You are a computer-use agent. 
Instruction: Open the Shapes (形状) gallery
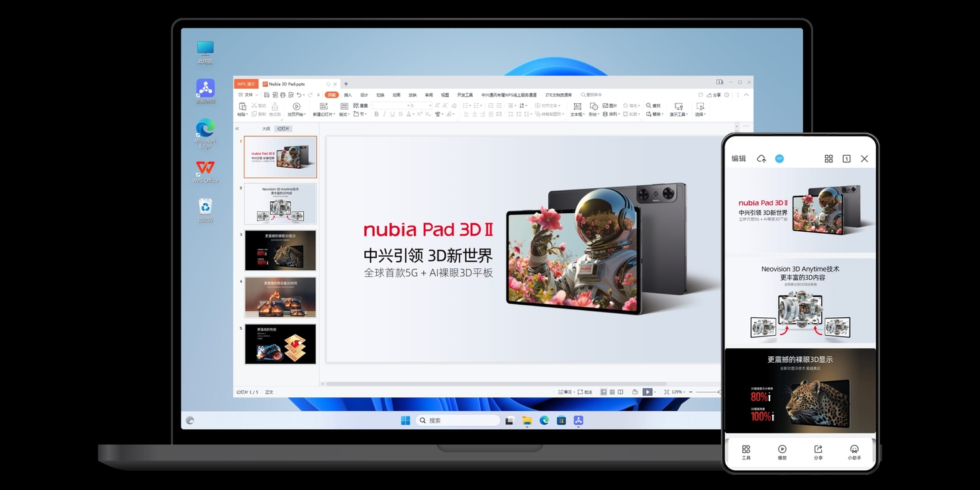(594, 109)
